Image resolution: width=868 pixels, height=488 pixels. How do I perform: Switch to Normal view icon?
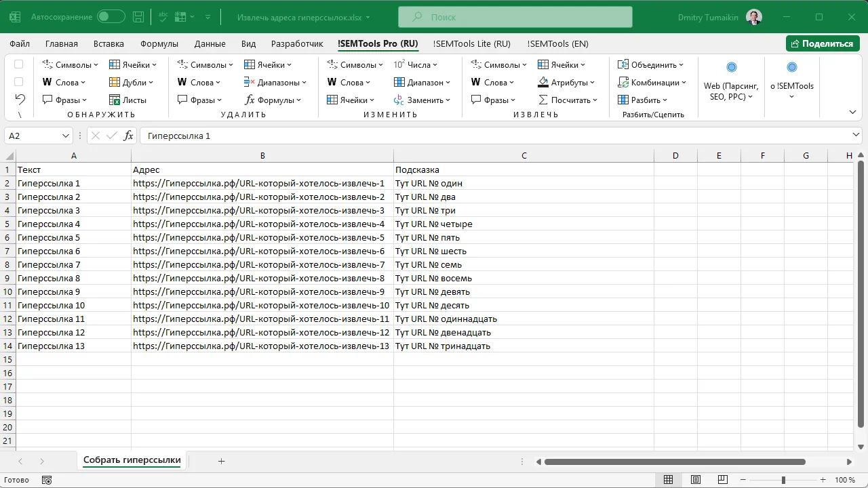tap(668, 480)
